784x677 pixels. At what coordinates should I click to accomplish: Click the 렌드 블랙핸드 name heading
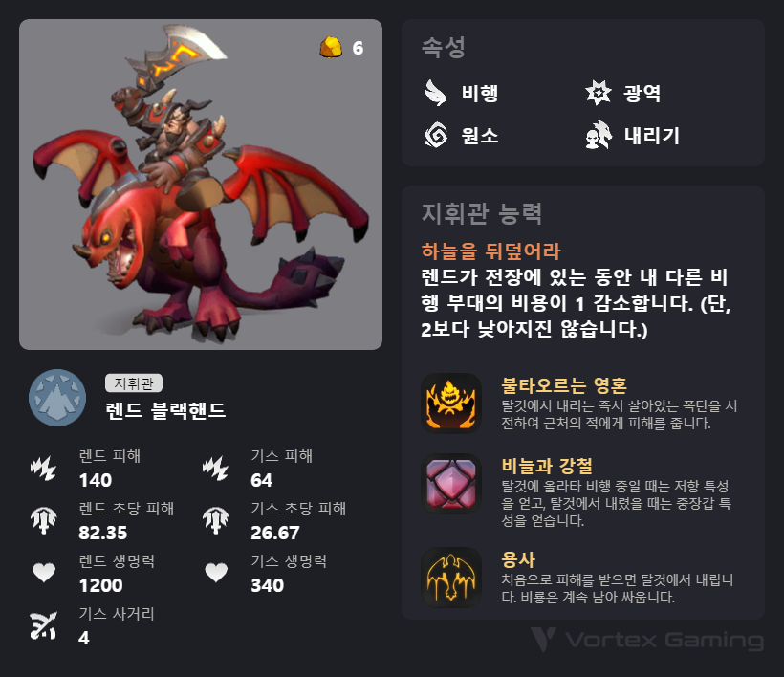[x=165, y=410]
